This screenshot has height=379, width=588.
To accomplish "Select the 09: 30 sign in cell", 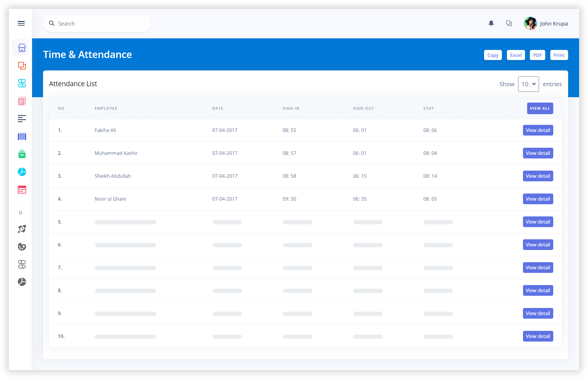I will click(x=289, y=199).
